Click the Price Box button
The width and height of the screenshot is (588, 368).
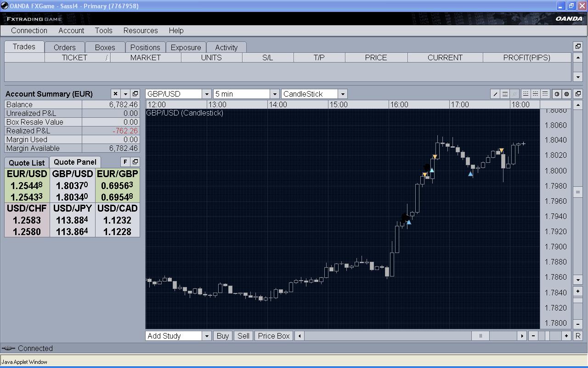point(274,336)
